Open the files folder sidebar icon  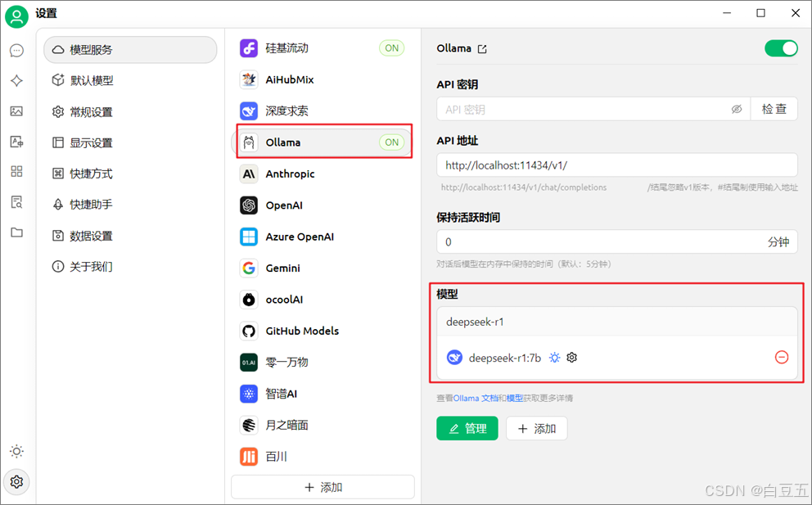point(16,232)
